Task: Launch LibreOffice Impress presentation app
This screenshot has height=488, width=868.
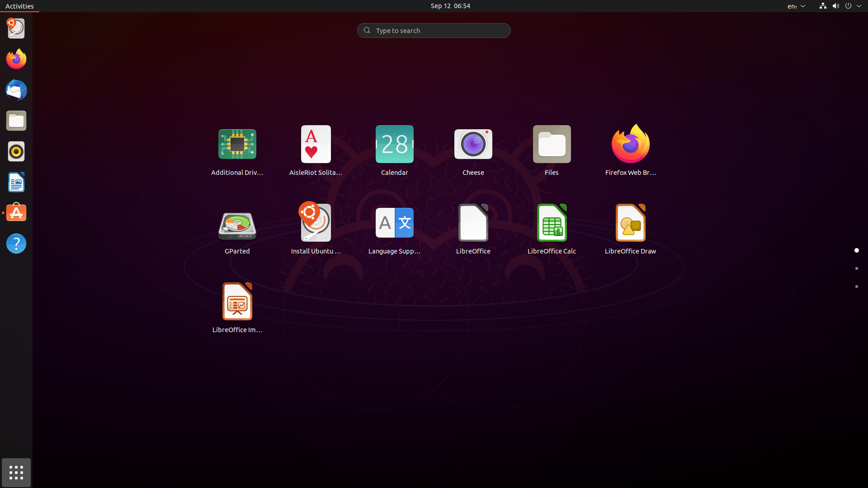Action: 237,302
